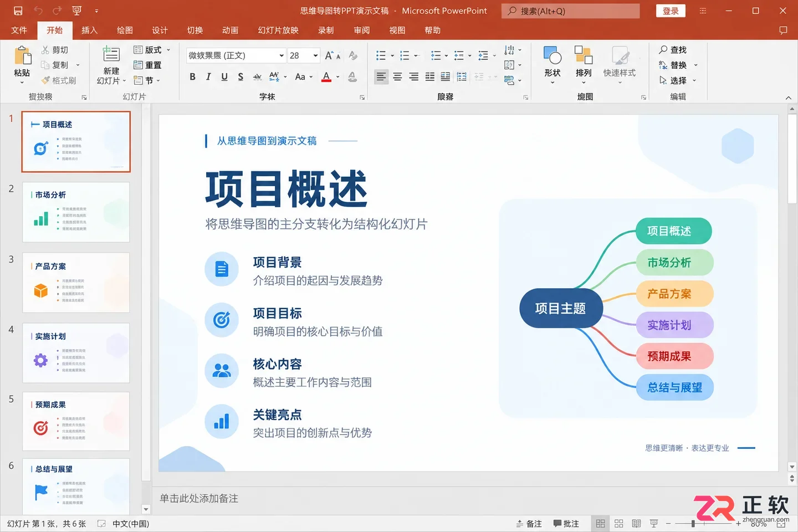Click the Start From Beginning presentation icon

point(76,11)
